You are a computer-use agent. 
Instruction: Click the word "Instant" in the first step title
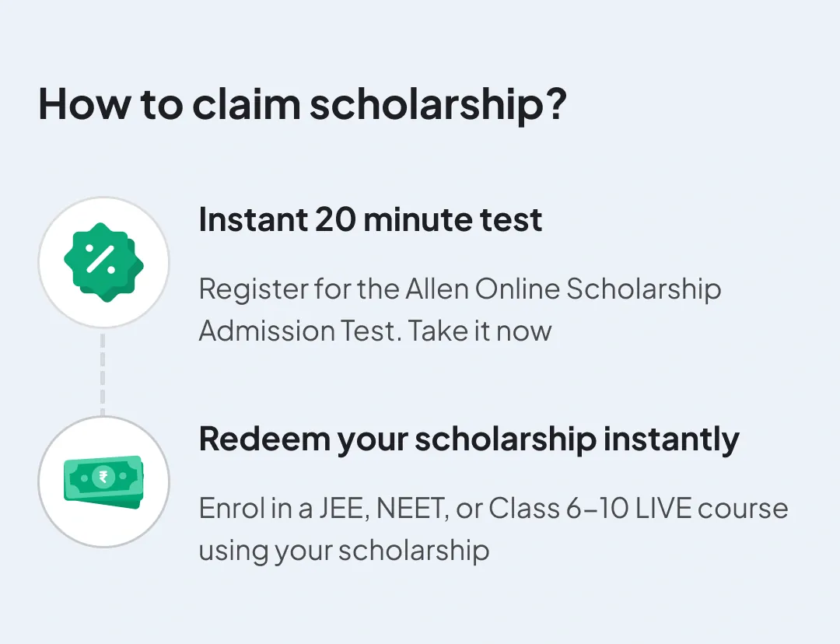tap(252, 220)
